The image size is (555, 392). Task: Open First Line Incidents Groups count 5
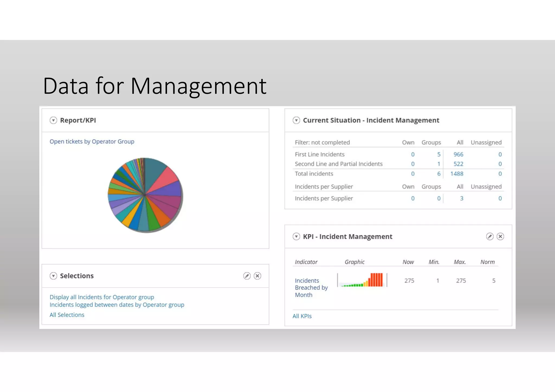coord(439,154)
